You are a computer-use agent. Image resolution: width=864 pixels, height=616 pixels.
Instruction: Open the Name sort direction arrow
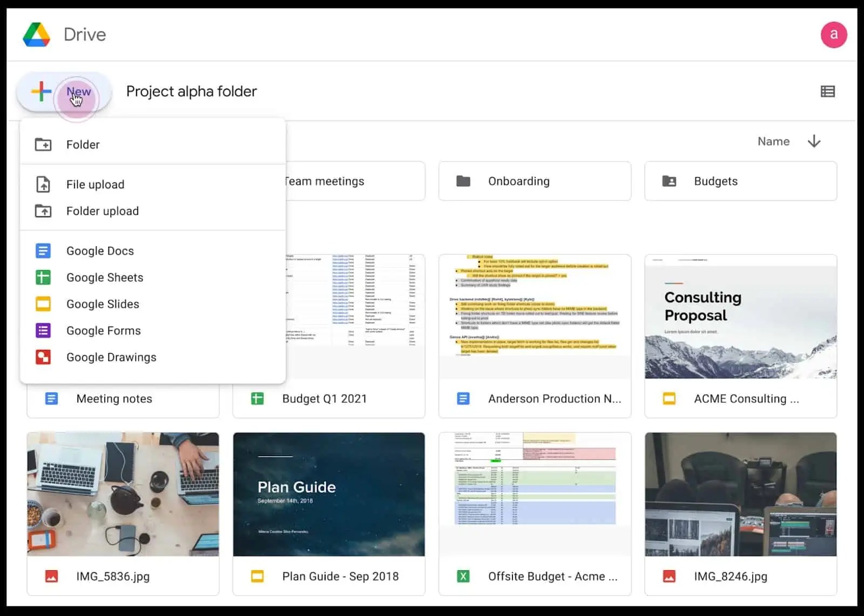click(814, 141)
